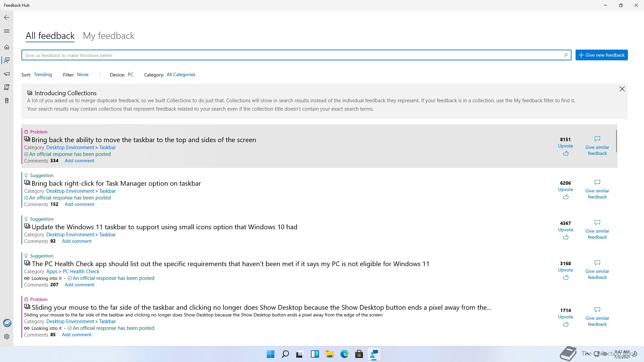Click the feedback list vertical scrollbar
This screenshot has width=644, height=362.
[x=616, y=141]
